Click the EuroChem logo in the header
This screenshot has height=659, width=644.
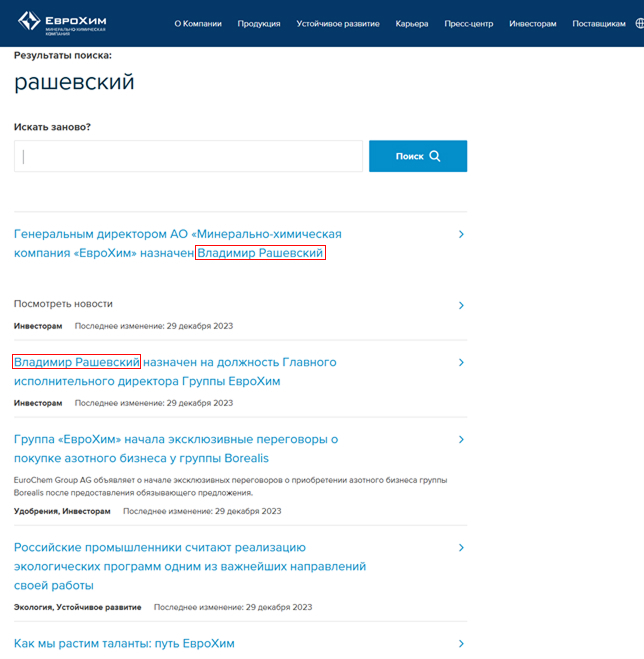point(62,22)
